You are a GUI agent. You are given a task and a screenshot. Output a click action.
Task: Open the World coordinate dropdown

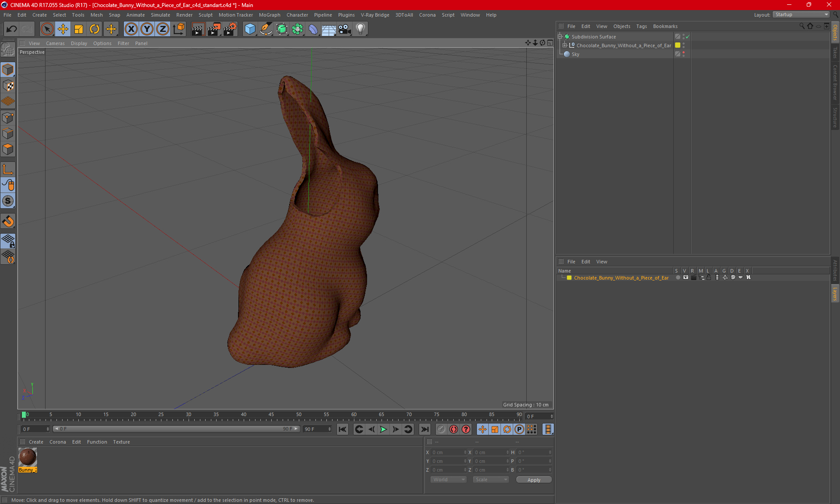(448, 480)
